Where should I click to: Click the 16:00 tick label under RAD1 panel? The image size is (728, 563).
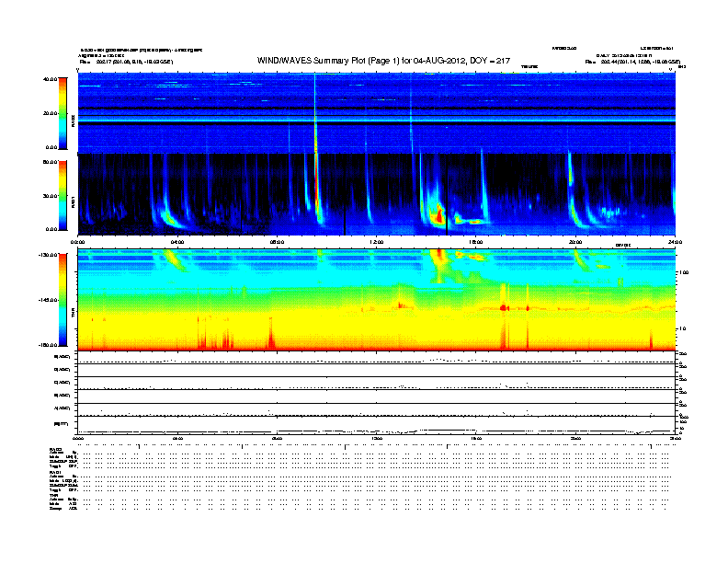point(476,242)
